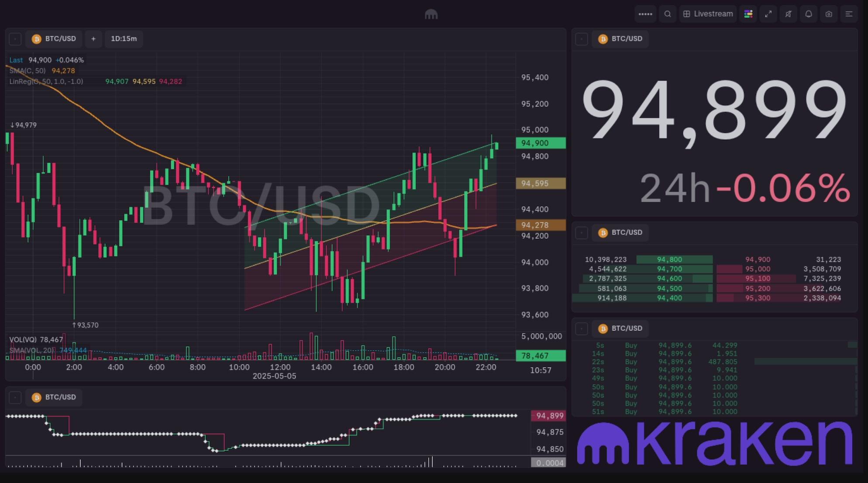Open the hamburger menu at far right
This screenshot has width=868, height=483.
coord(848,14)
